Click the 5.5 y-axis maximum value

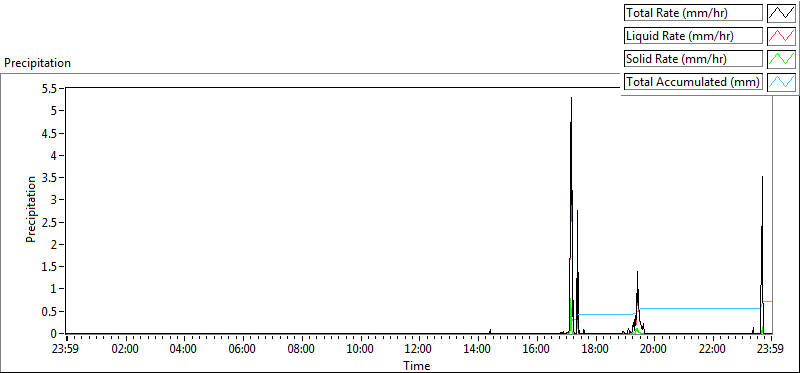pos(53,88)
